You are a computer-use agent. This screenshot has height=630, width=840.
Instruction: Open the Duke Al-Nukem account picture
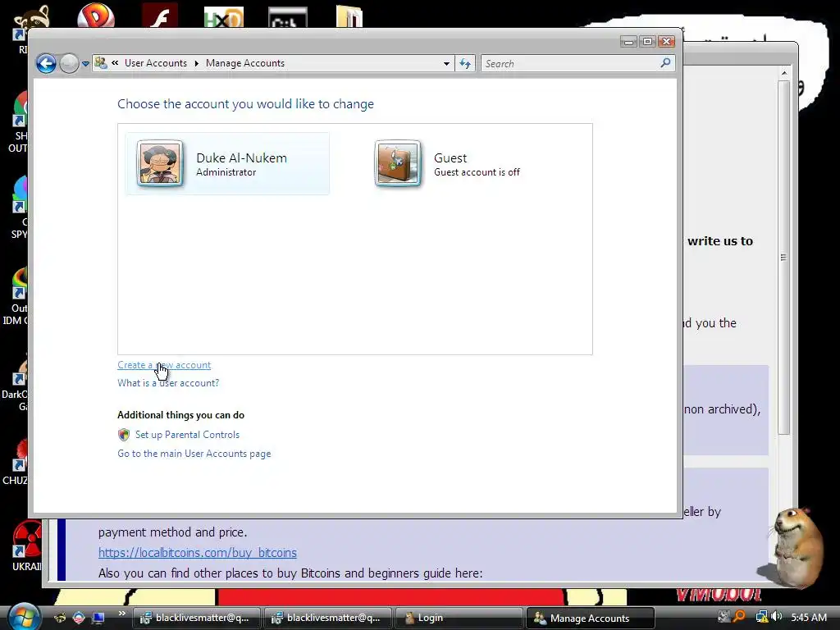point(160,163)
